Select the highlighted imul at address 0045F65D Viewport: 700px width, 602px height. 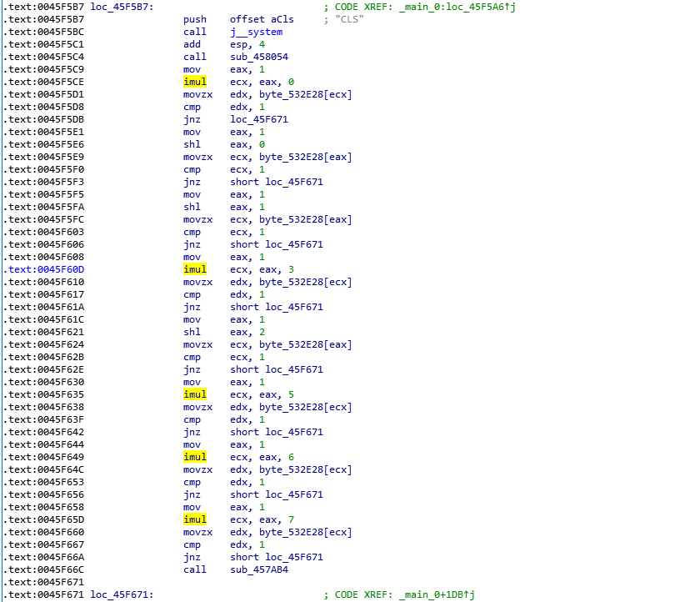pos(194,519)
